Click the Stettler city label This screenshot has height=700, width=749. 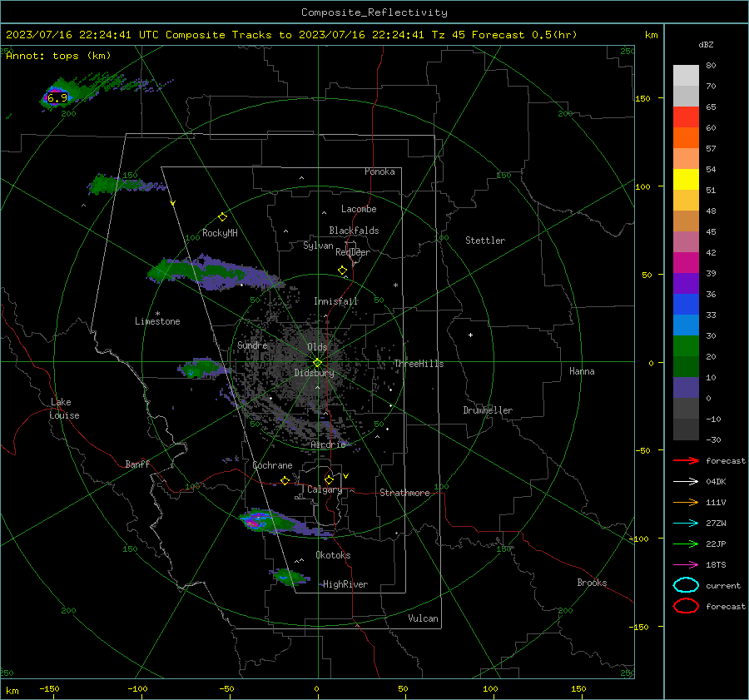(x=485, y=241)
